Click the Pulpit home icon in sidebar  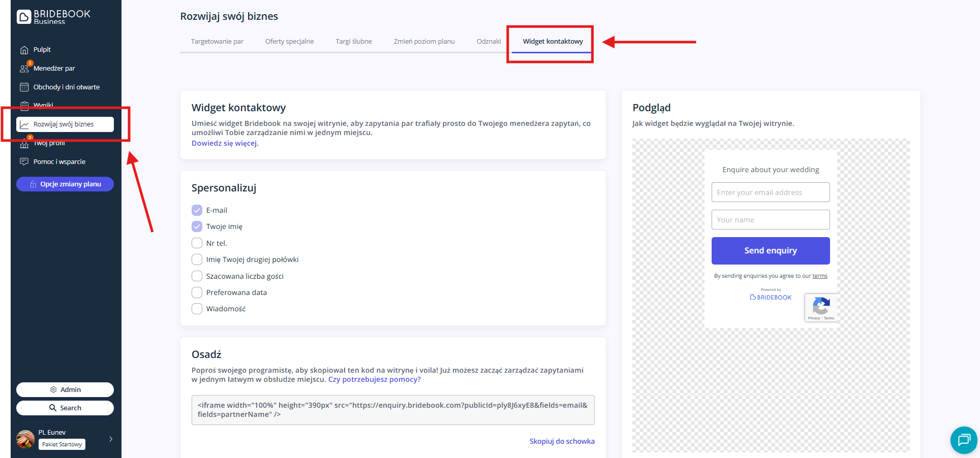pos(24,50)
